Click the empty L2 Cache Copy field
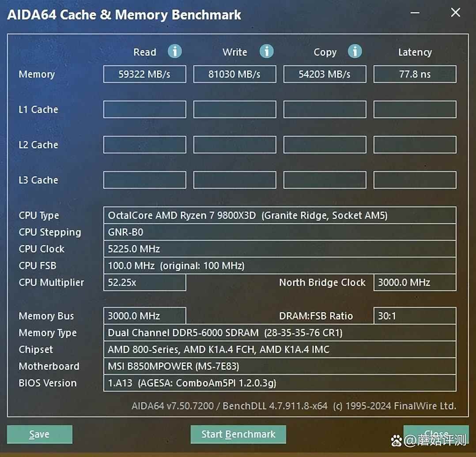This screenshot has width=476, height=457. (x=325, y=145)
